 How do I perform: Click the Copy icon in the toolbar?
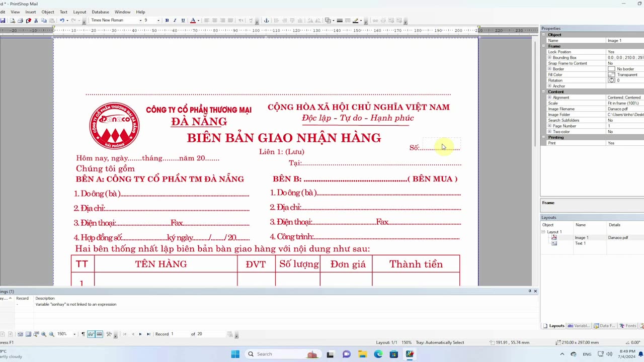(44, 21)
